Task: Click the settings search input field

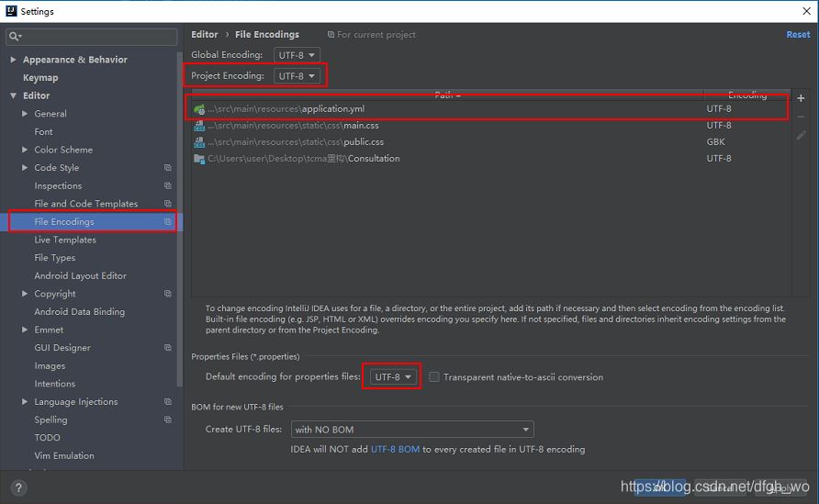Action: [92, 36]
